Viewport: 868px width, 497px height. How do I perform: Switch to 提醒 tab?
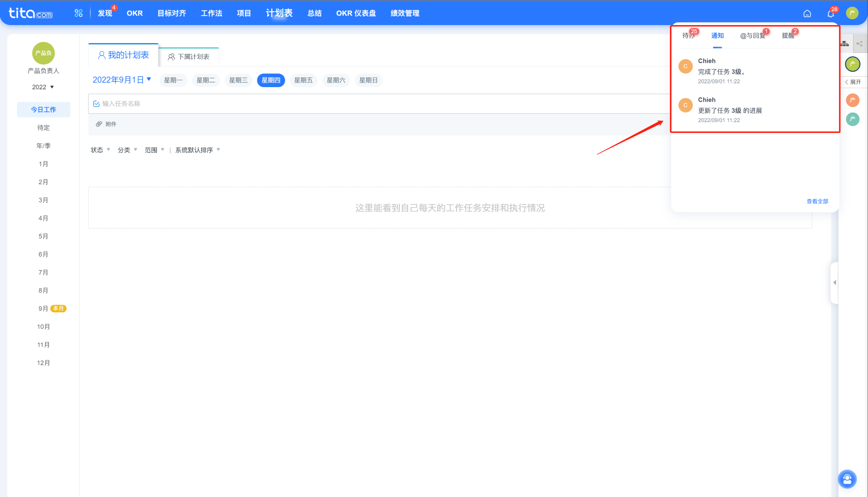[788, 36]
